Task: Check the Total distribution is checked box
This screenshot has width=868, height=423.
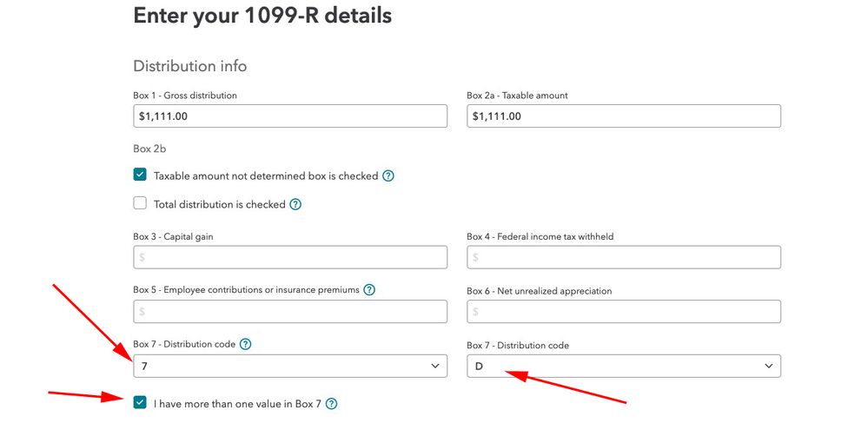Action: [x=140, y=203]
